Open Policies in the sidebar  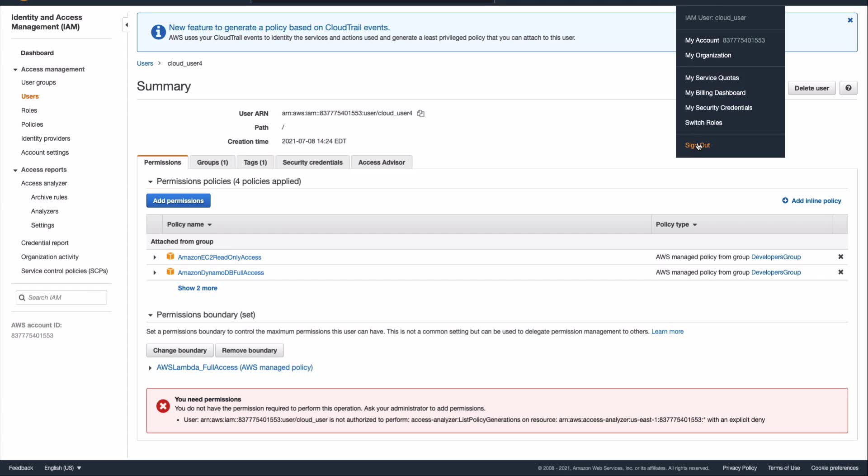32,124
